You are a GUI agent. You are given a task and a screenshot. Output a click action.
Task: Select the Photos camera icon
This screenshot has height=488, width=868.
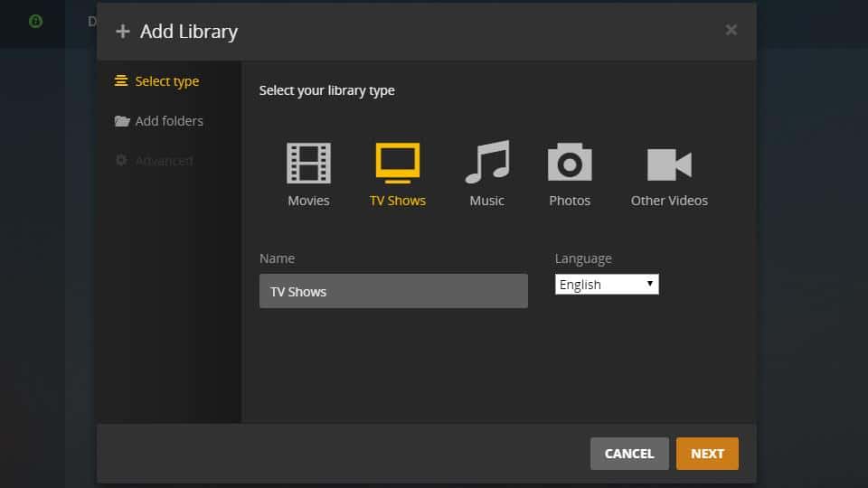point(570,164)
